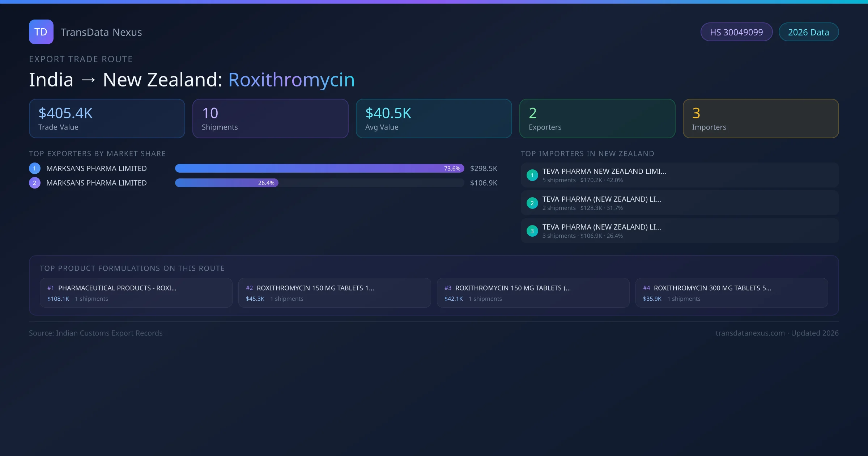Screen dimensions: 868x456
Task: Click the green rank 1 importer badge
Action: (532, 175)
